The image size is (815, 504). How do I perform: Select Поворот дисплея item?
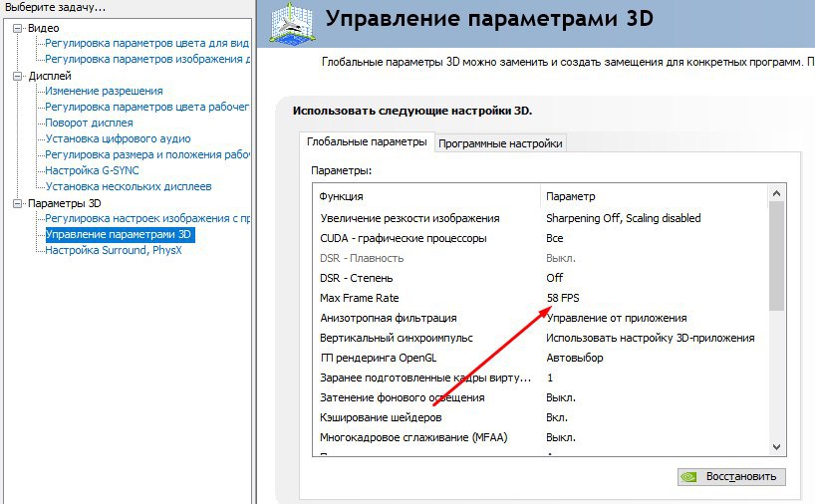pyautogui.click(x=89, y=123)
